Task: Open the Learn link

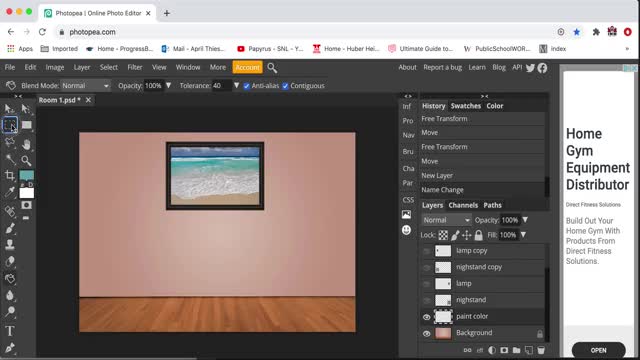Action: pyautogui.click(x=477, y=67)
